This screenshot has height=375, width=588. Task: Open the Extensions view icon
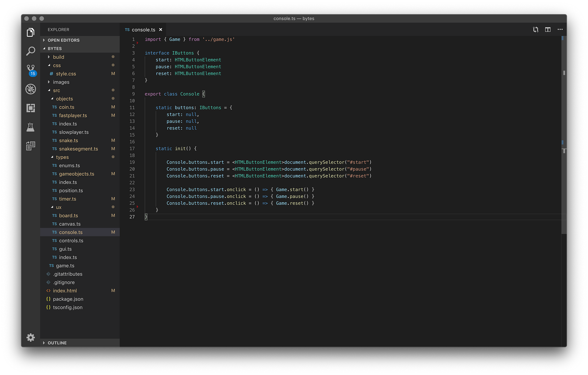(x=31, y=108)
